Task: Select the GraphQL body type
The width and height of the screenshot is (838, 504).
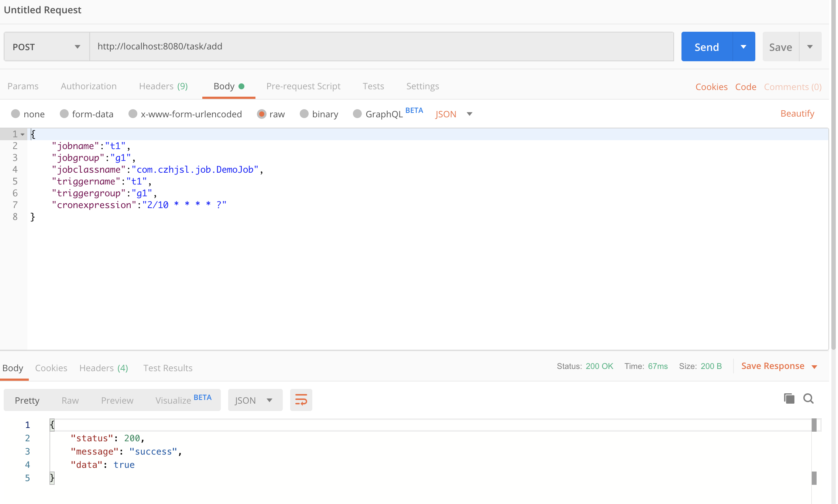Action: tap(357, 114)
